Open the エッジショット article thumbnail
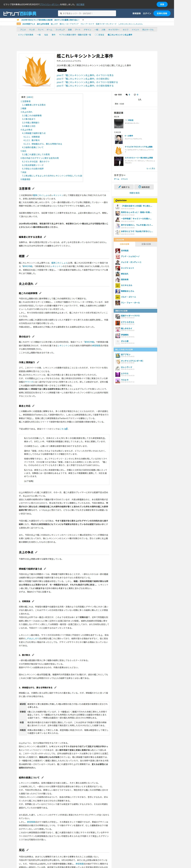The height and width of the screenshot is (868, 191). (x=117, y=268)
